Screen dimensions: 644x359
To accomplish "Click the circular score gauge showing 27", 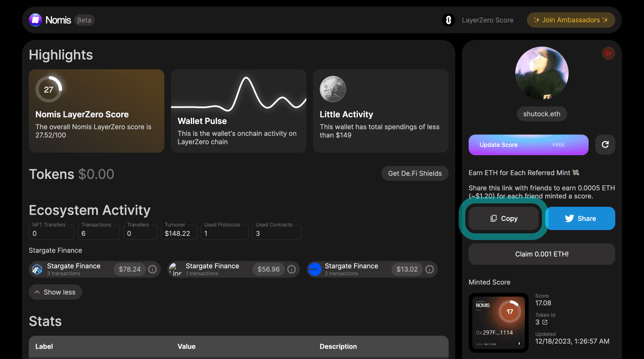I will [49, 89].
